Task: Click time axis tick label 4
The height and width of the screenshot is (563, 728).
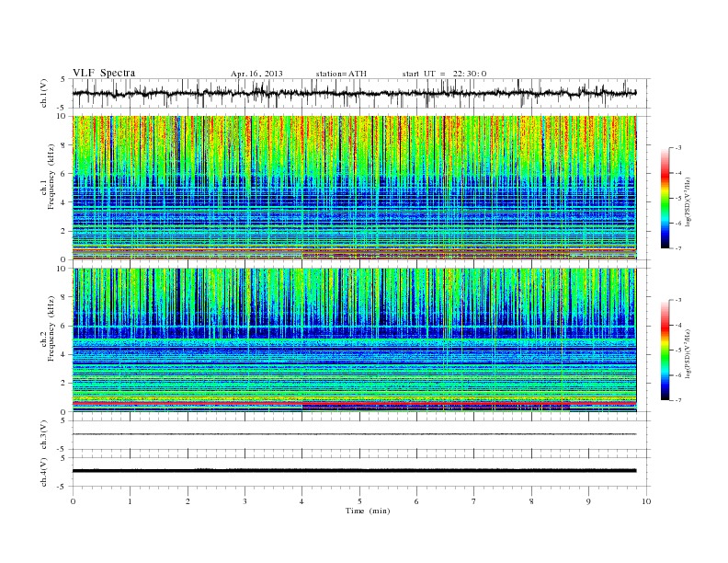Action: click(302, 501)
